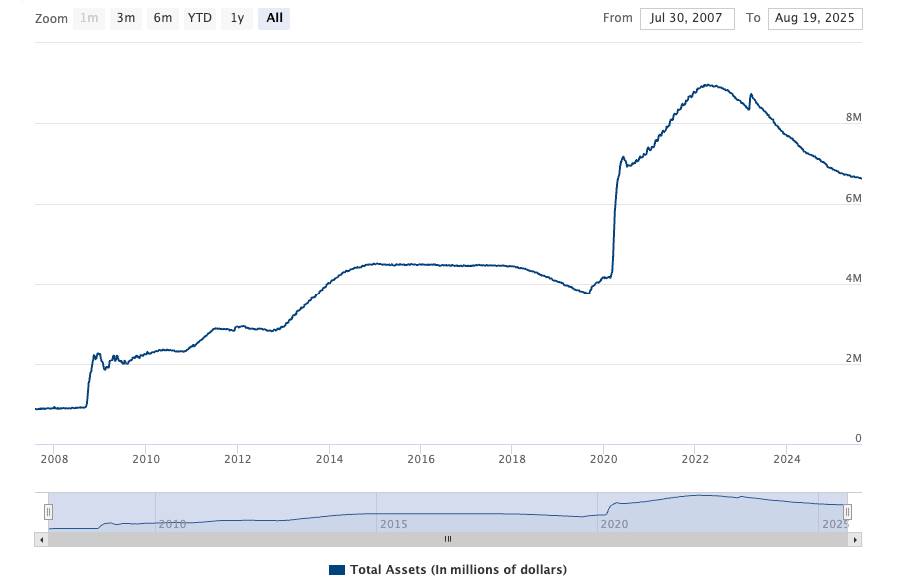898x588 pixels.
Task: Select the 6m zoom range
Action: (x=163, y=18)
